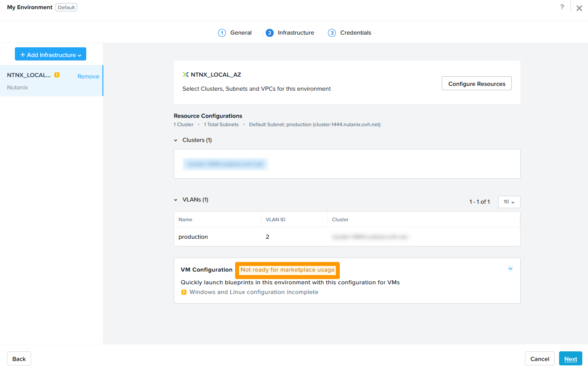The image size is (588, 368).
Task: Select the production row in VLANs table
Action: [x=193, y=237]
